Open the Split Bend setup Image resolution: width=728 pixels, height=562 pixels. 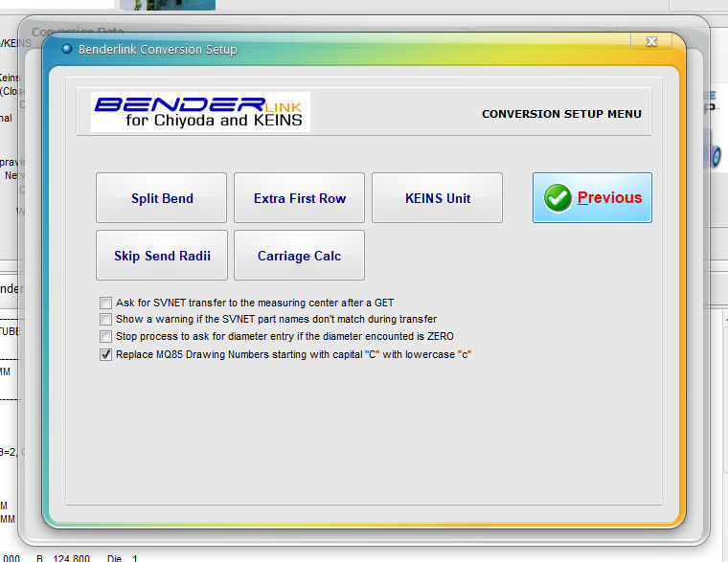coord(162,197)
